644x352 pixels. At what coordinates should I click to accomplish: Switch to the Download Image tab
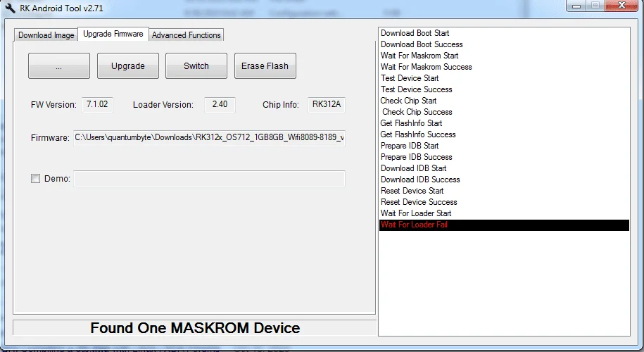(x=46, y=35)
